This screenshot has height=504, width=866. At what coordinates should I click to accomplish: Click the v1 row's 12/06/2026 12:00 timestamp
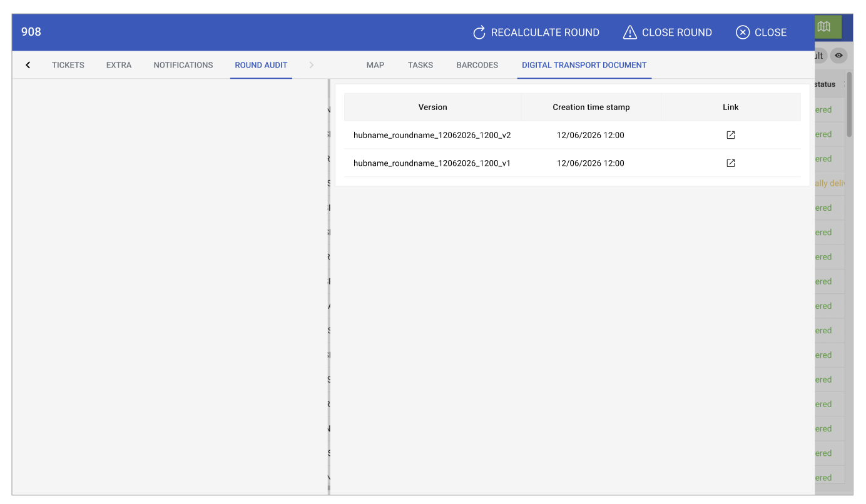tap(591, 163)
